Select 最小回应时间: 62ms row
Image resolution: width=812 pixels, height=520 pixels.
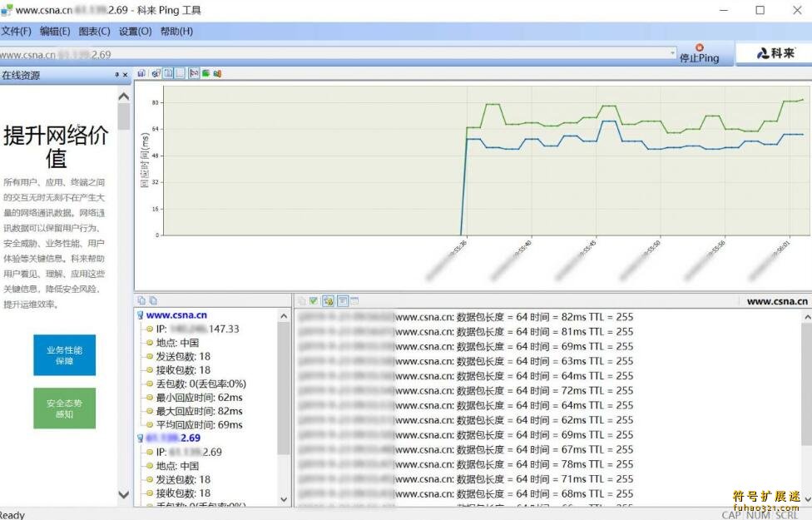199,397
